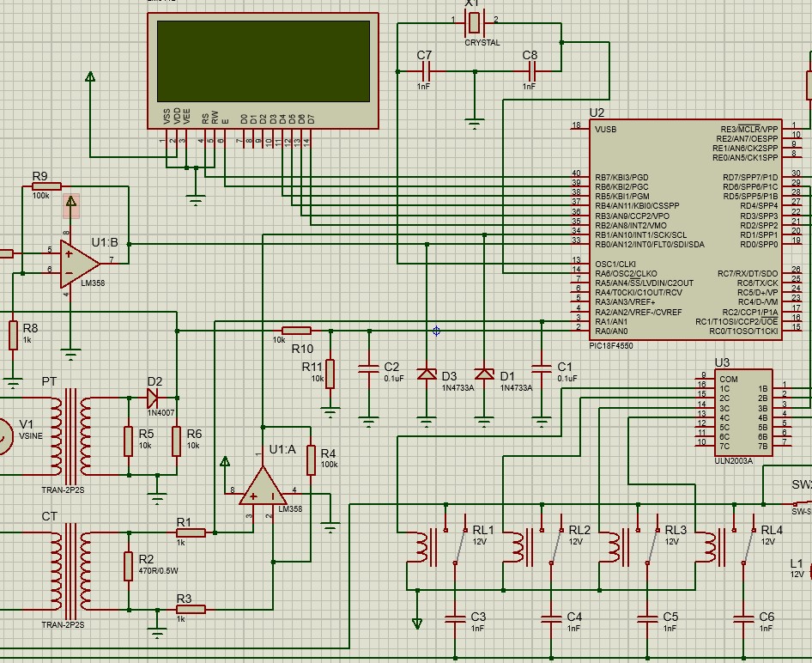Click the OSC1/CLKI pin label
Screen dimensions: 812x663
[x=615, y=264]
